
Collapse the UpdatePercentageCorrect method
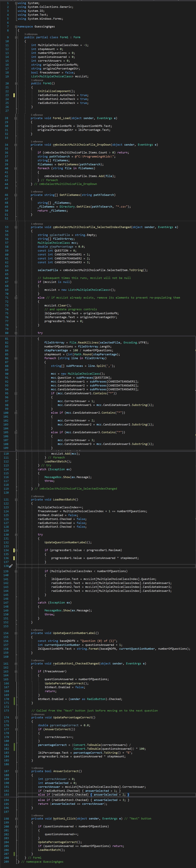point(16,718)
